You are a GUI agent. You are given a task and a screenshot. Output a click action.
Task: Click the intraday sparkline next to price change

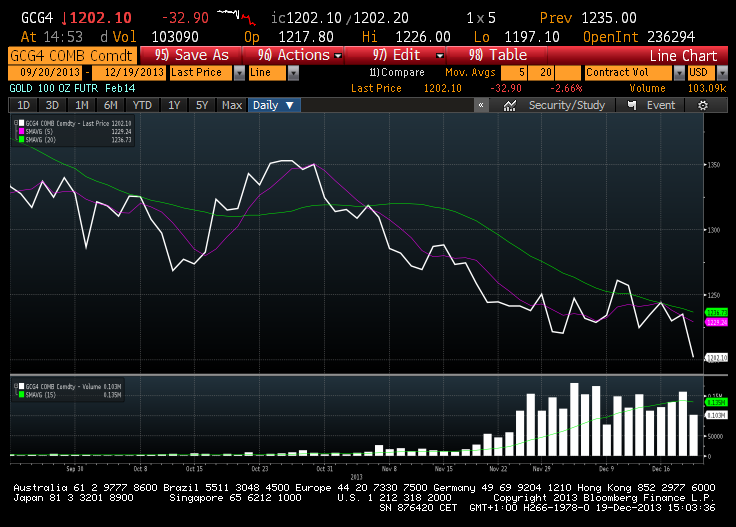(237, 17)
